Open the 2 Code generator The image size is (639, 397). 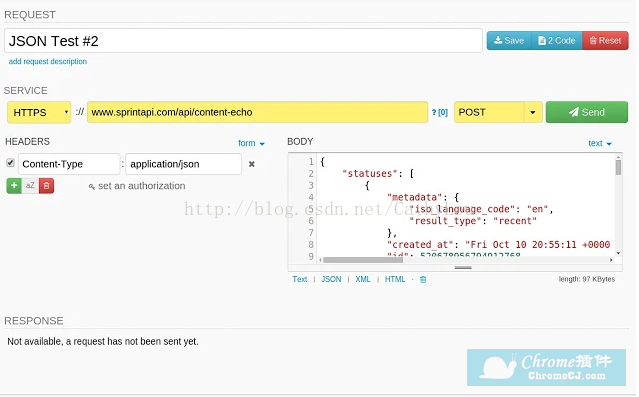pos(557,41)
